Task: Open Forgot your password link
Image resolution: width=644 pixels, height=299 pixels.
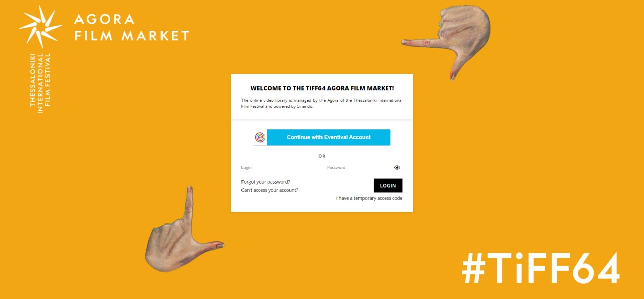Action: tap(266, 182)
